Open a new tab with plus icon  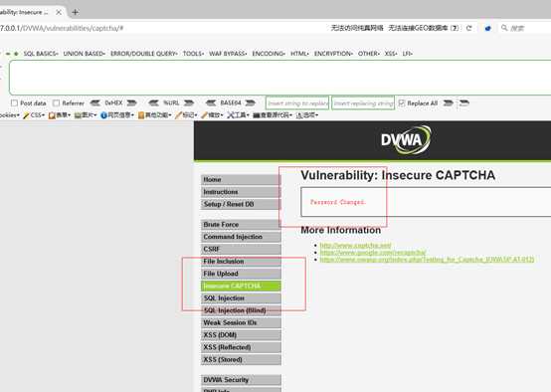coord(75,12)
